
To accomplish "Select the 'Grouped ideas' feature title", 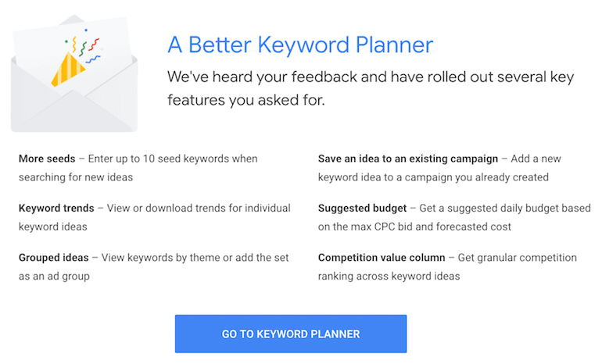I will pyautogui.click(x=54, y=257).
